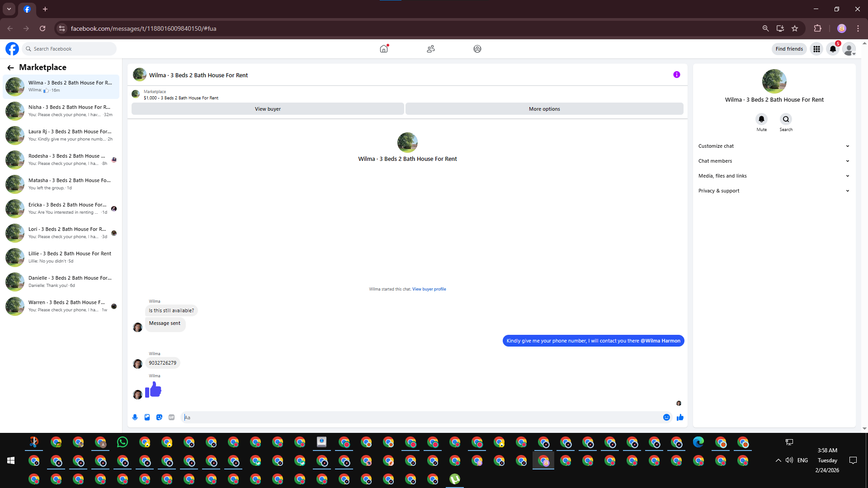Click the View buyer button

tap(268, 109)
